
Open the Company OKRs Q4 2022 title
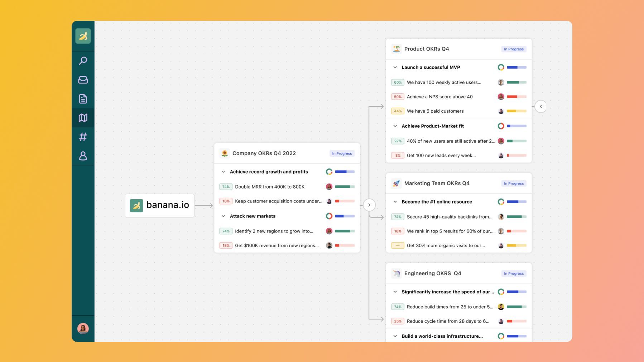point(264,153)
